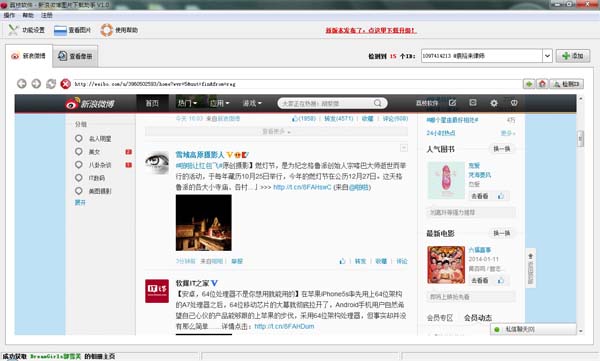Screen dimensions: 600x361
Task: Click 转发(4571) on the top post
Action: click(x=339, y=119)
